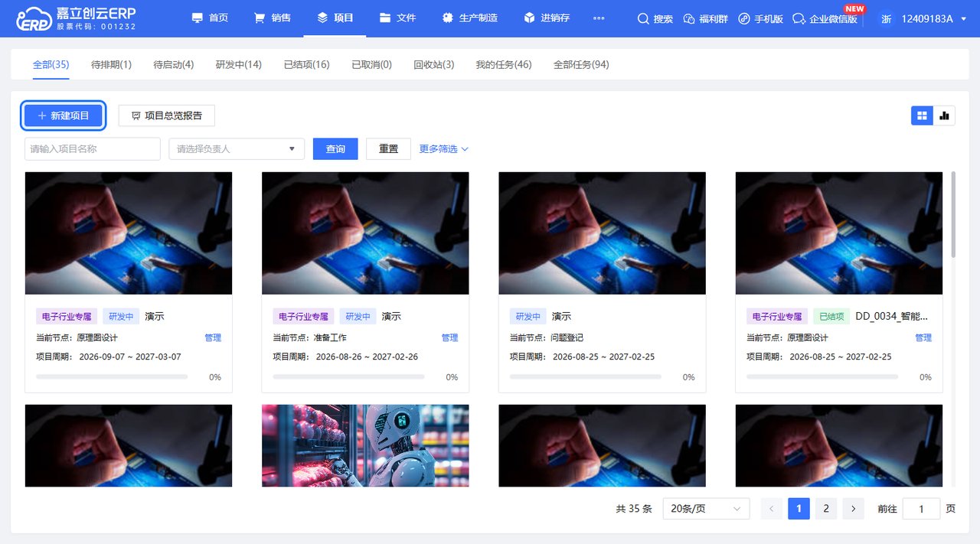Click progress bar on the 准备工作 card
This screenshot has height=544, width=980.
(348, 377)
